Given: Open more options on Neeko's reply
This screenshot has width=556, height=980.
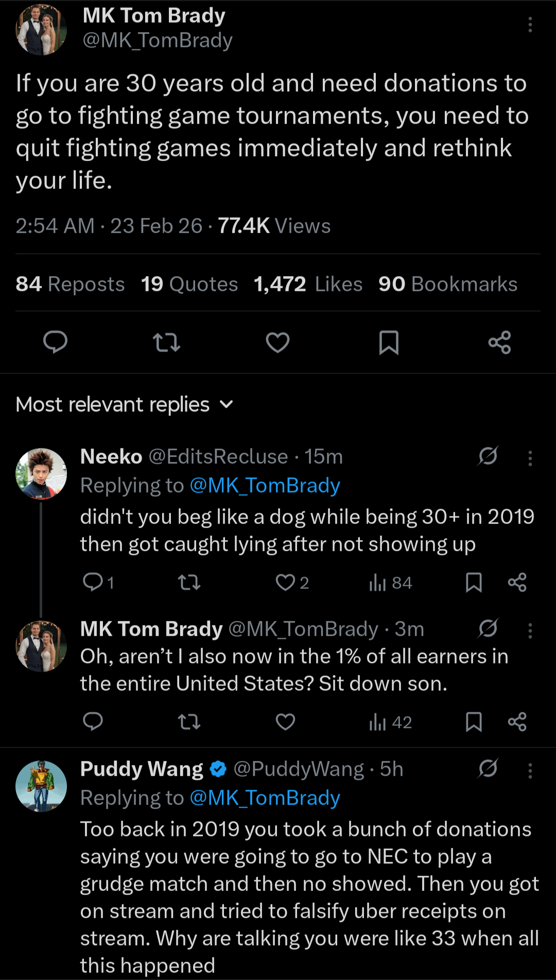Looking at the screenshot, I should click(x=530, y=458).
